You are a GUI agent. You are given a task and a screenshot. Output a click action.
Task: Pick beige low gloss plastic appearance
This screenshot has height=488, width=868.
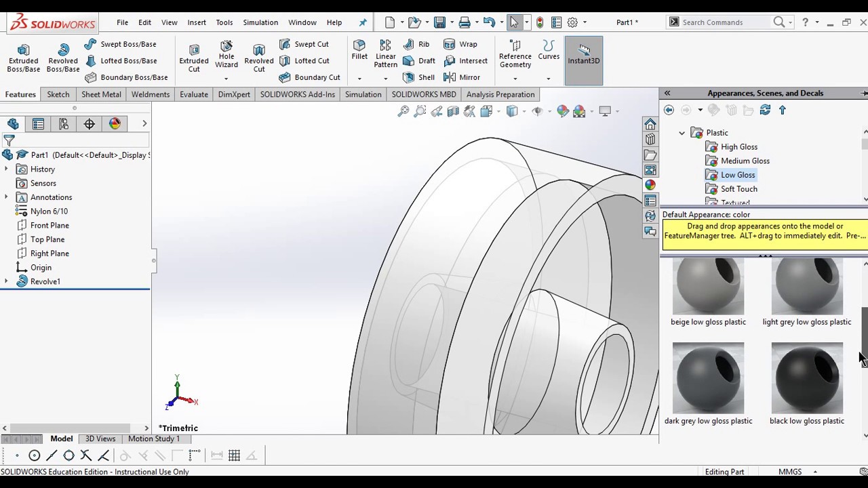708,291
